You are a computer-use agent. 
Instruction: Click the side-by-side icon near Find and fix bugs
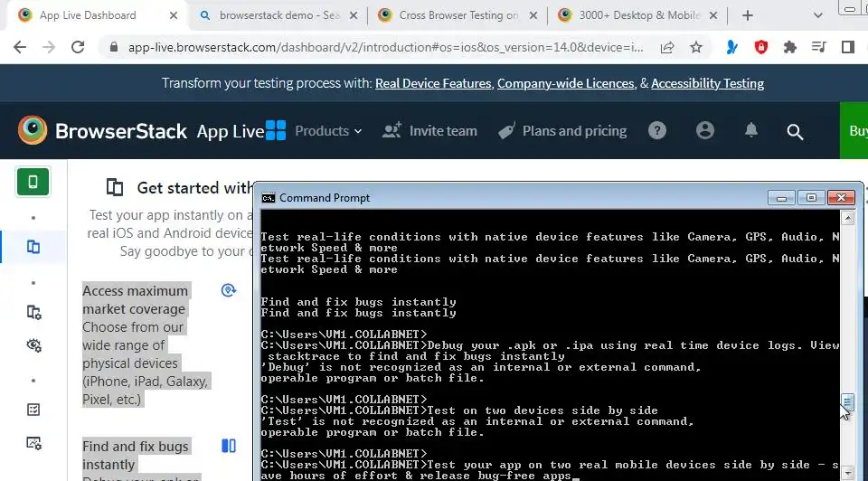[x=229, y=446]
